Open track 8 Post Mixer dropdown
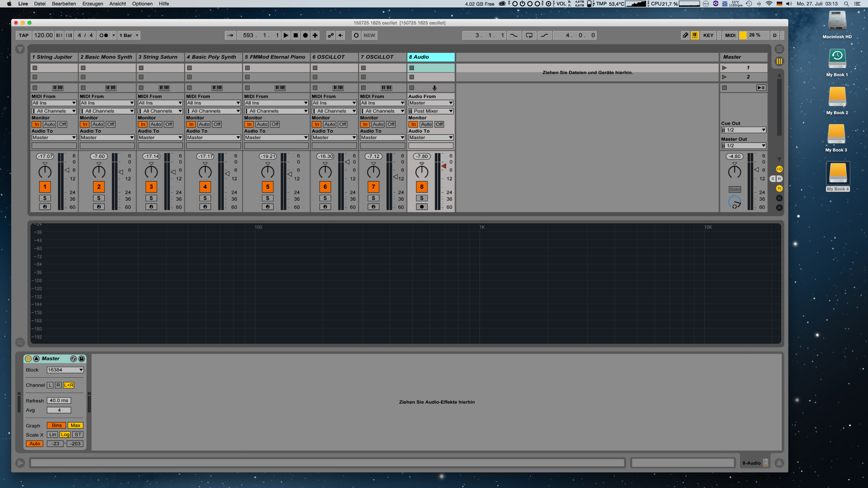The image size is (868, 488). click(x=431, y=111)
